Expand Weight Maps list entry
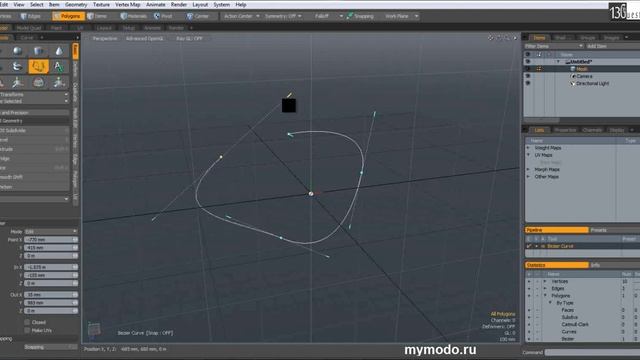Screen dimensions: 640x360 (x=528, y=148)
